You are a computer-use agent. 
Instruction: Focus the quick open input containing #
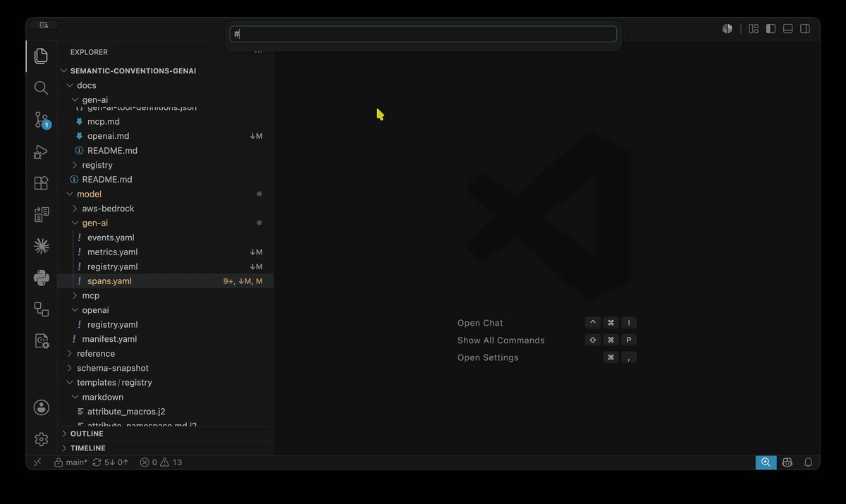click(423, 34)
